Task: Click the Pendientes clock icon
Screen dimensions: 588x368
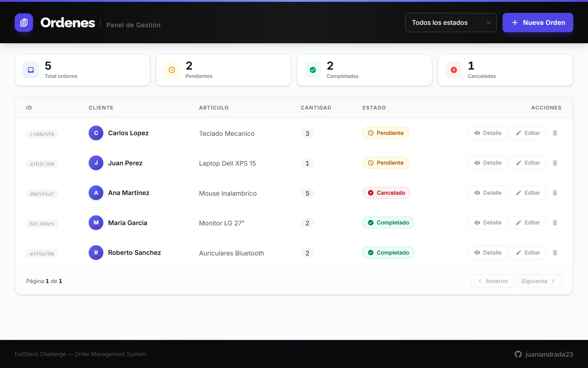Action: [x=172, y=70]
